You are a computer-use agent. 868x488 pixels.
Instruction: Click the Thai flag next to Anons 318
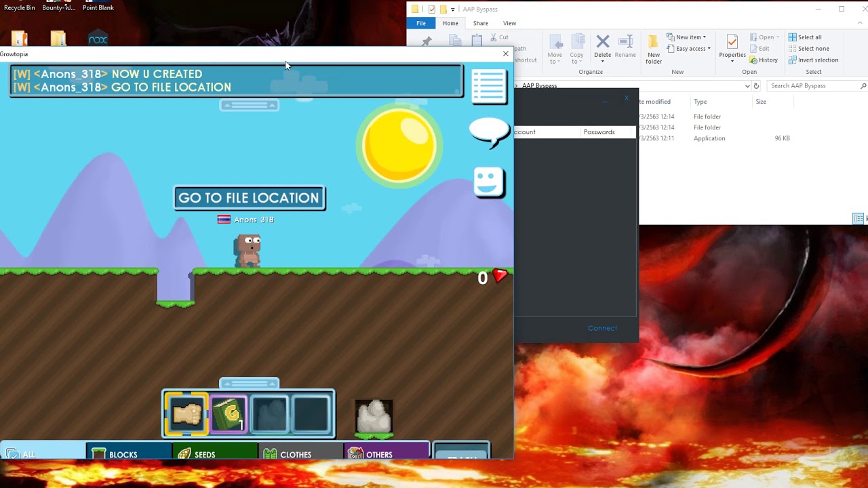coord(224,220)
